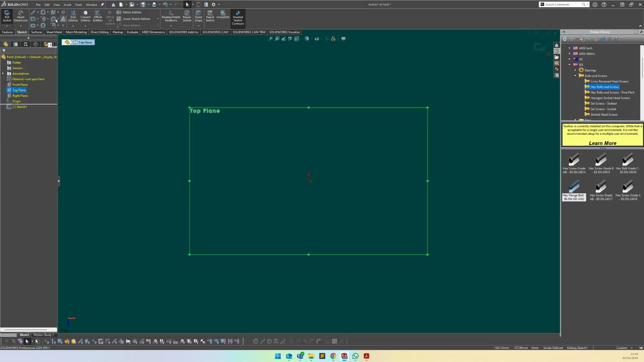The width and height of the screenshot is (644, 362).
Task: Switch to the Evaluate tab
Action: 132,32
